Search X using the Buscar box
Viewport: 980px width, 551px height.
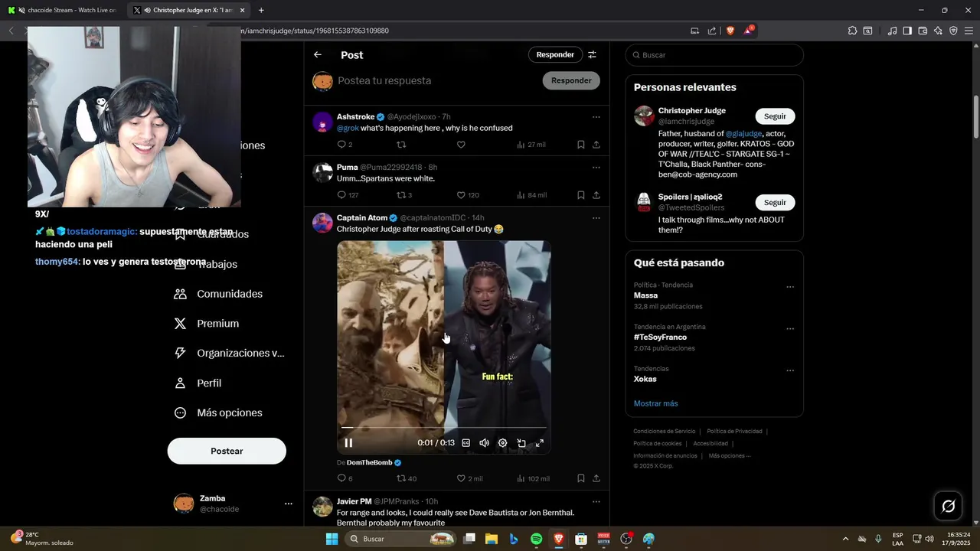click(x=714, y=55)
